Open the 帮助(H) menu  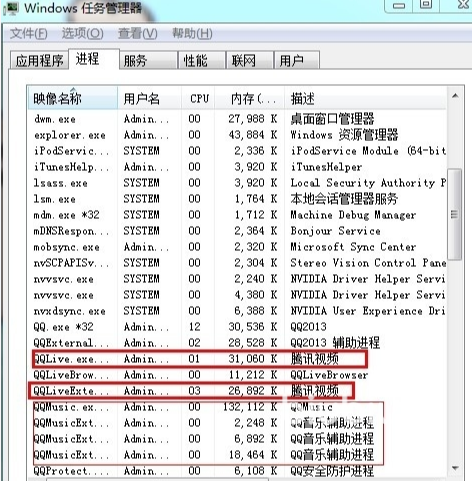(x=192, y=34)
